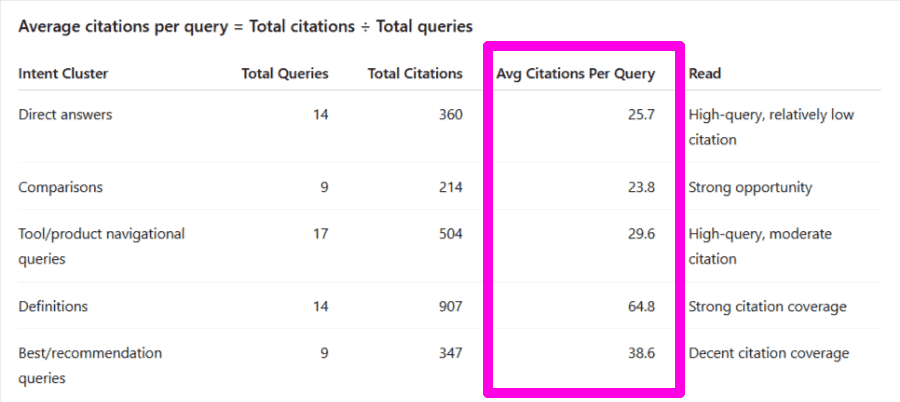Click Definitions' 14 total queries cell
The image size is (900, 402).
321,307
